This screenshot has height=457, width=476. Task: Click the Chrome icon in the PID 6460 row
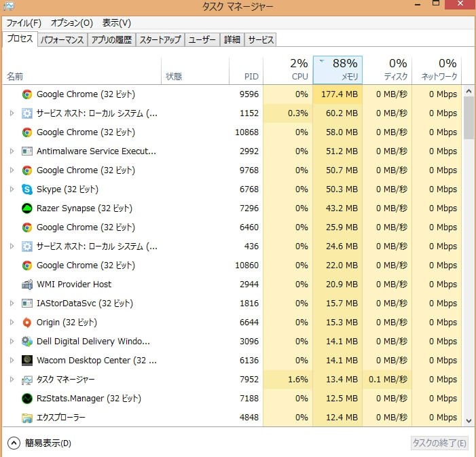click(x=27, y=227)
